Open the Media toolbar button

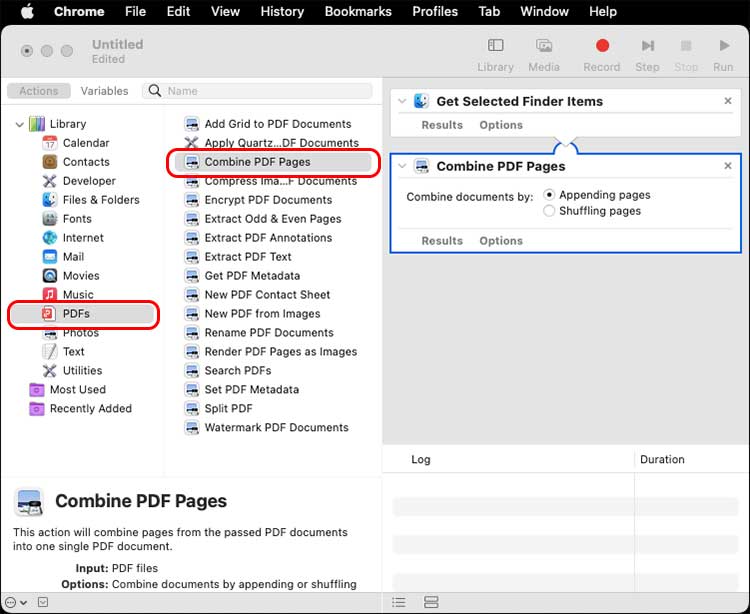(x=544, y=55)
